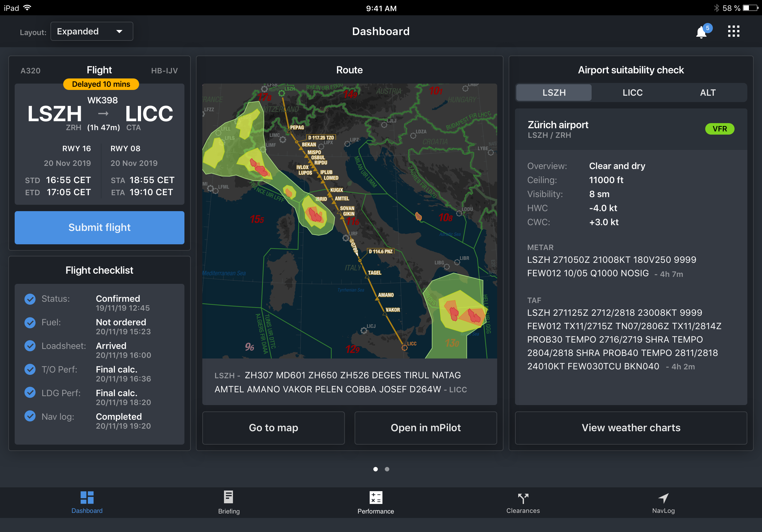Select the LSZH airport tab
The image size is (762, 532).
554,92
